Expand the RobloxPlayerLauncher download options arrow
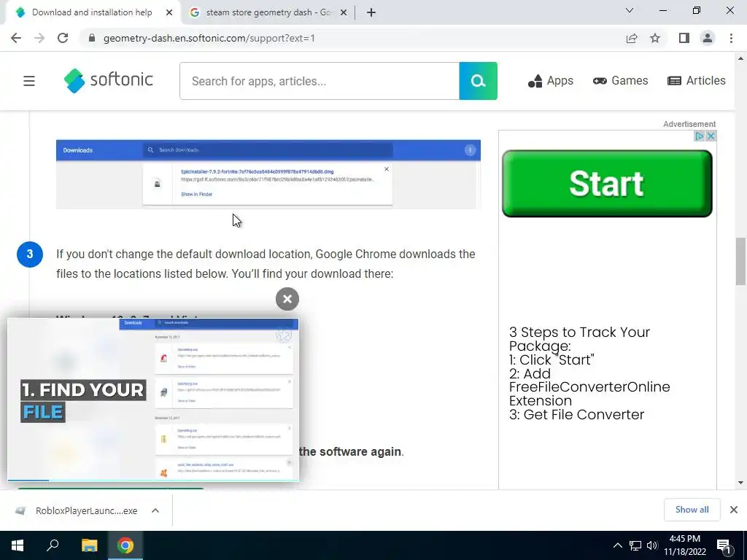Viewport: 747px width, 560px height. coord(155,510)
